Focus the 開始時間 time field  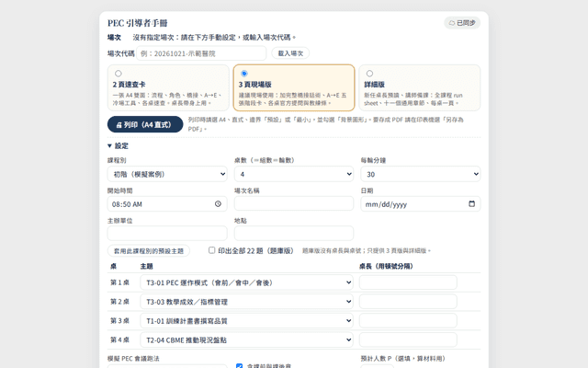click(x=167, y=204)
